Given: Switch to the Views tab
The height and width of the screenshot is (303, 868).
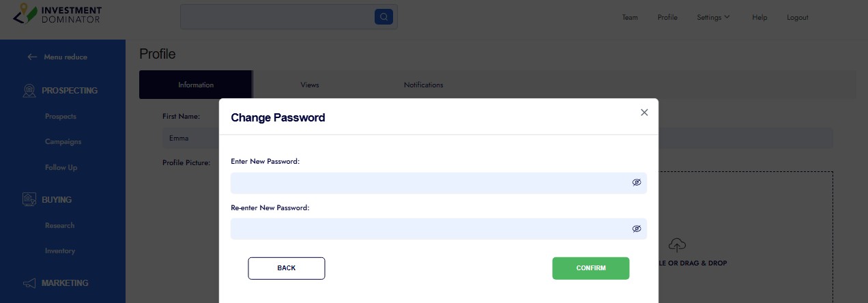Looking at the screenshot, I should click(310, 85).
